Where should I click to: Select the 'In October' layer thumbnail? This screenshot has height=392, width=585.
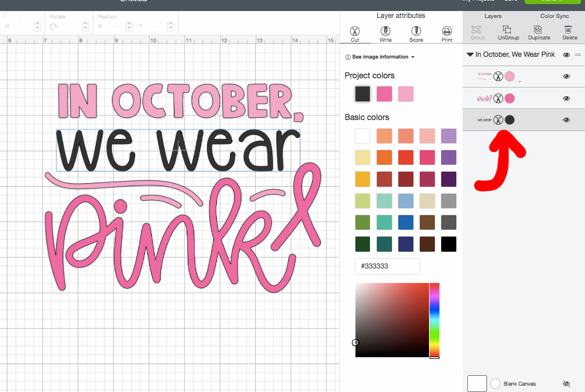(x=484, y=77)
